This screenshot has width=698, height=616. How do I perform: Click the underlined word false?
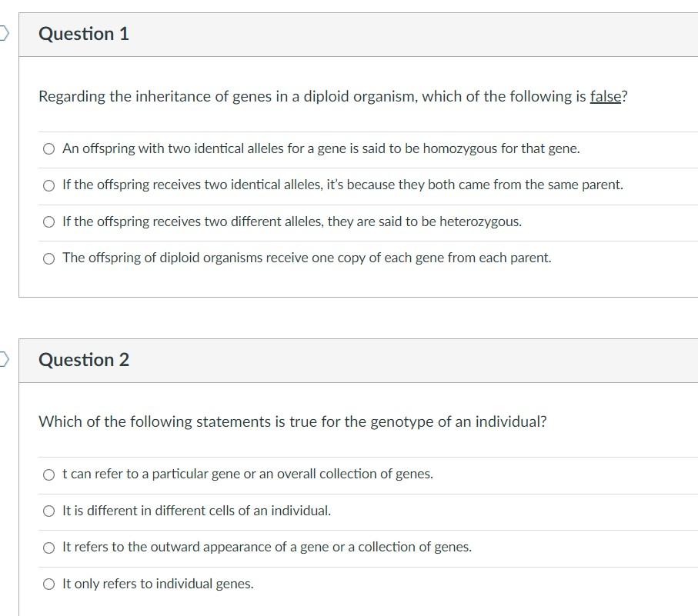[x=605, y=96]
